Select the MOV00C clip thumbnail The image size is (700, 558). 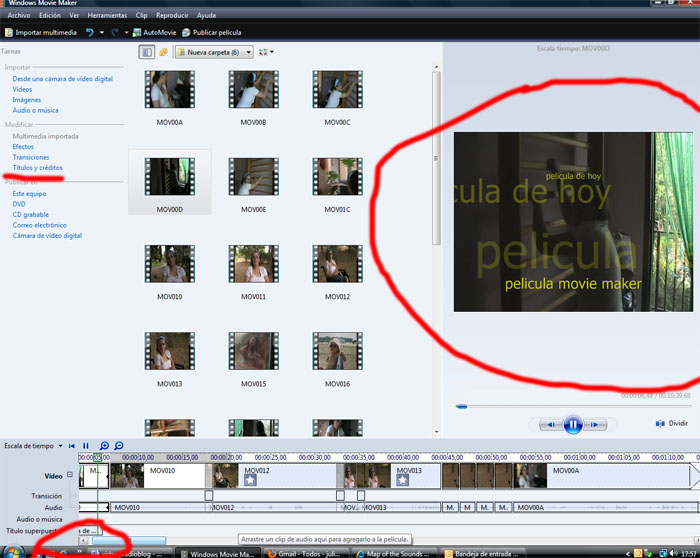click(x=338, y=89)
